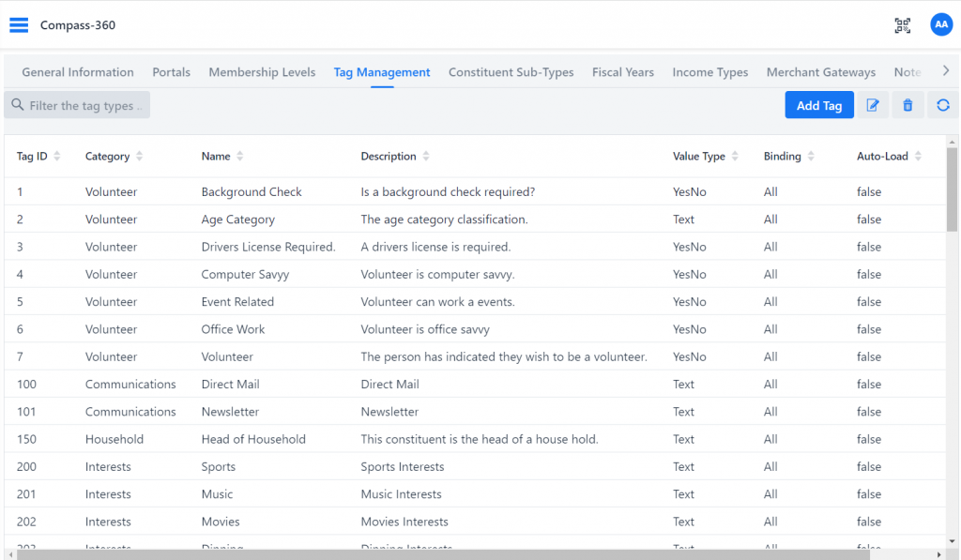Click the Music tag name
The width and height of the screenshot is (961, 560).
point(217,493)
